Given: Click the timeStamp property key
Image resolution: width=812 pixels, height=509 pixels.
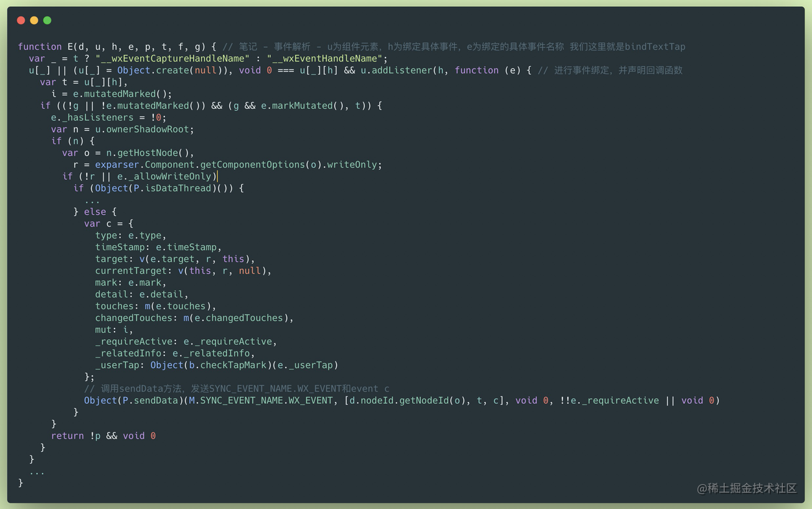Looking at the screenshot, I should click(x=120, y=247).
